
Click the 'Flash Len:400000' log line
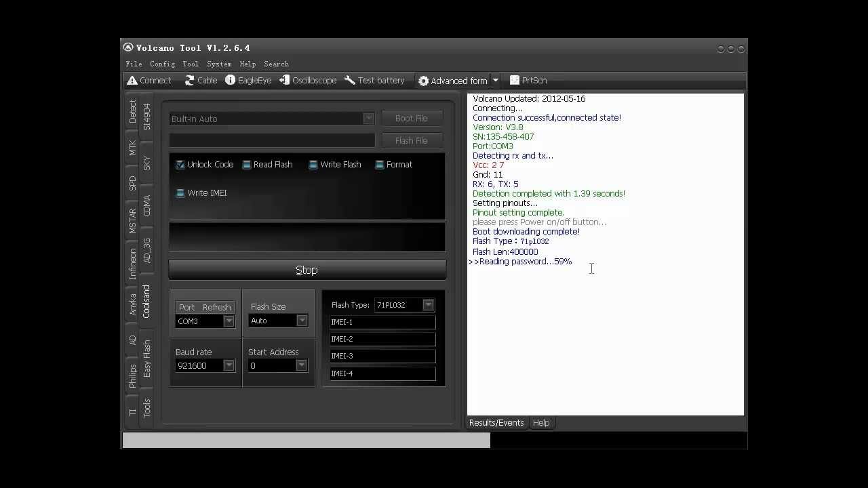pyautogui.click(x=505, y=252)
